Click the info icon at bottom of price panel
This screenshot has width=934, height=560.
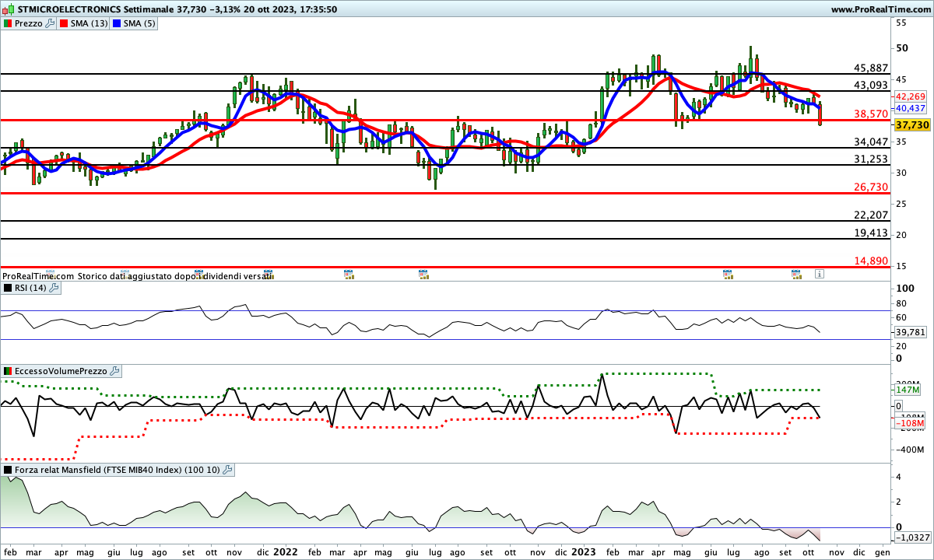coord(819,274)
